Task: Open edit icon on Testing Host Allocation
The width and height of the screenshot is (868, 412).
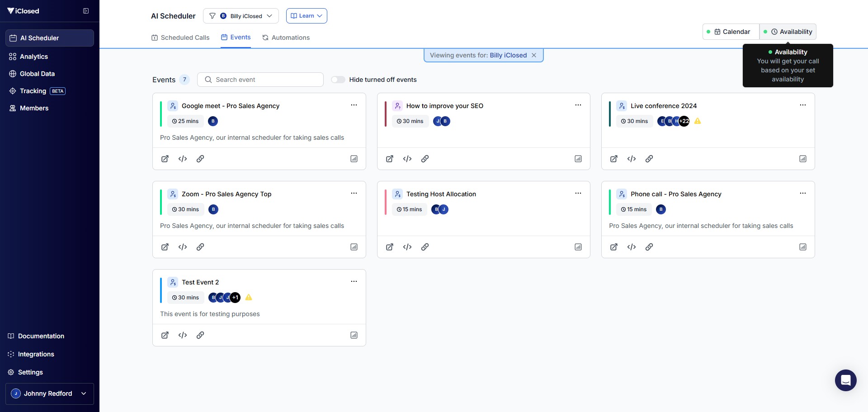Action: tap(390, 247)
